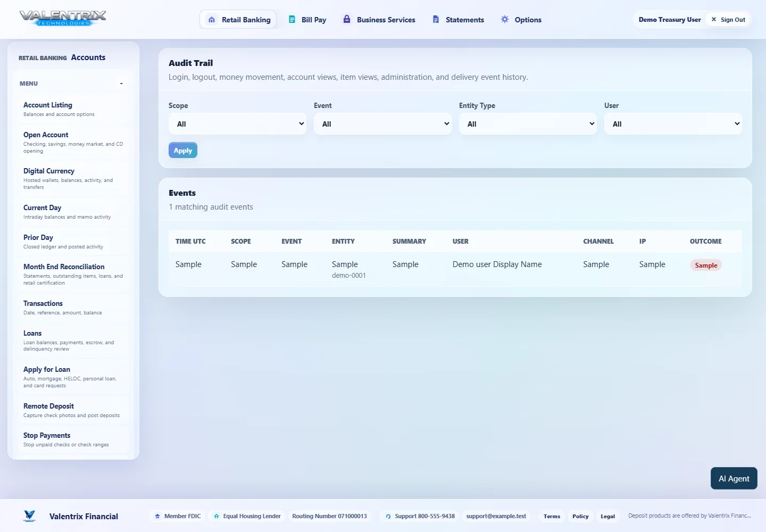Screen dimensions: 766x532
Task: Apply the audit trail filters
Action: pos(183,150)
